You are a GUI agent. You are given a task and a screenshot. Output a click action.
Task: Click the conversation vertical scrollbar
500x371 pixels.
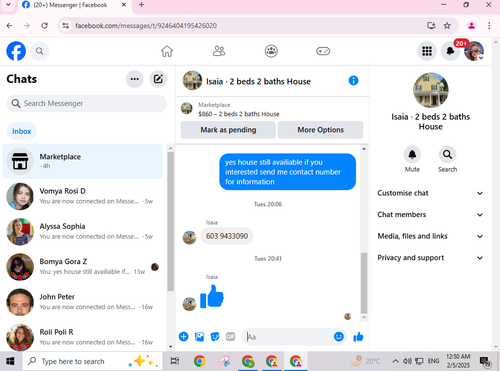click(364, 283)
